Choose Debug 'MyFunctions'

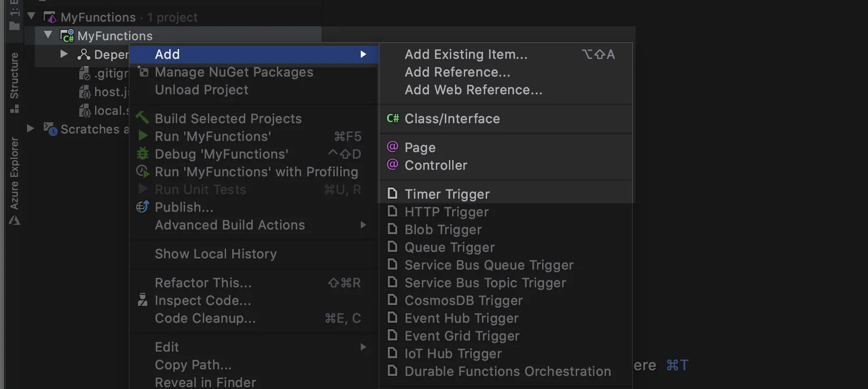coord(254,155)
